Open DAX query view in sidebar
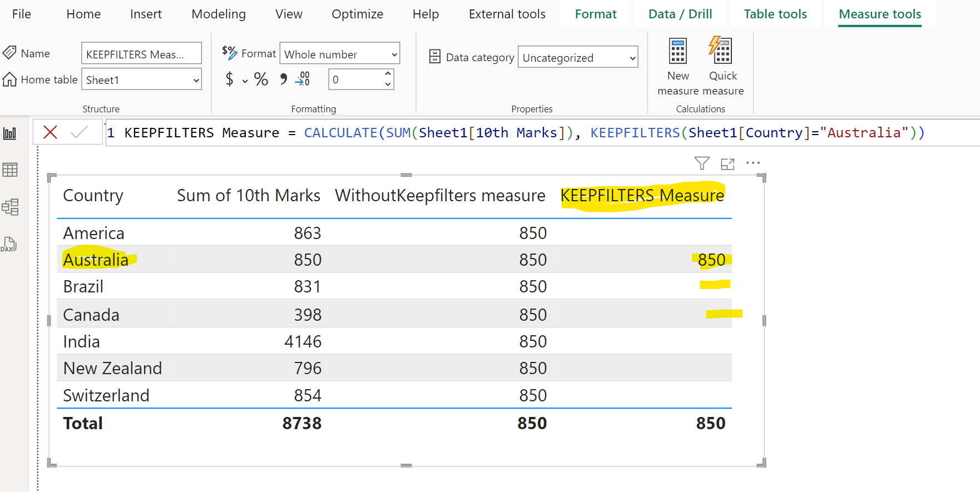Viewport: 980px width, 492px height. click(9, 244)
